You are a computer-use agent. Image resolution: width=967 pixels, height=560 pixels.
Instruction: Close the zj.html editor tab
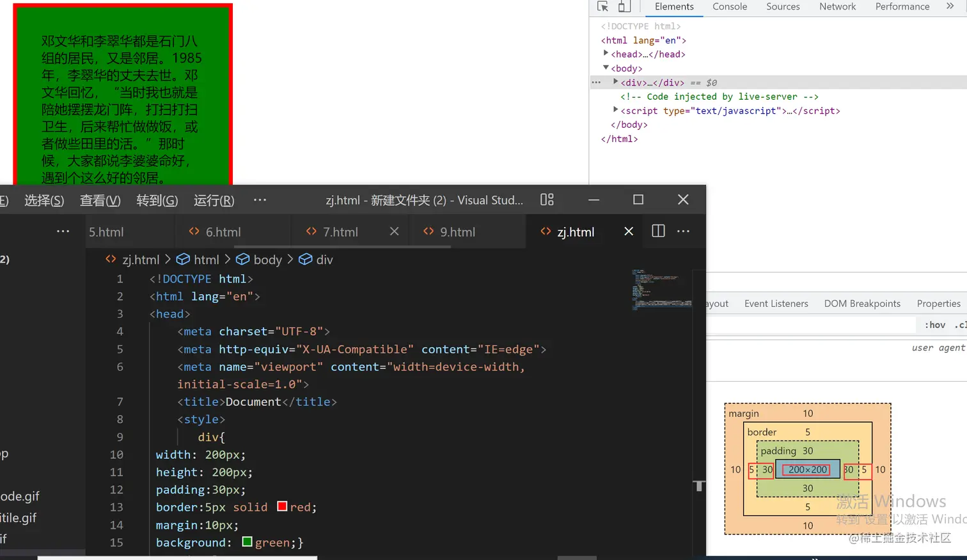(629, 231)
